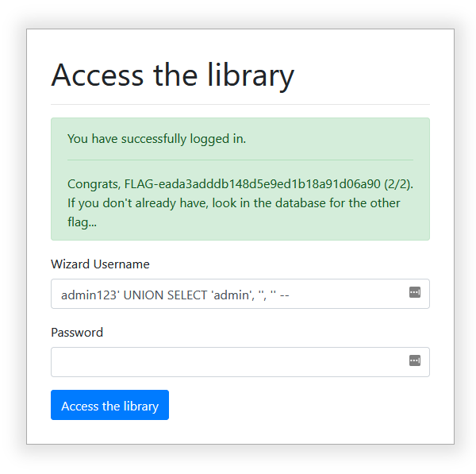Open password manager icon in Password field
Image resolution: width=476 pixels, height=474 pixels.
415,360
